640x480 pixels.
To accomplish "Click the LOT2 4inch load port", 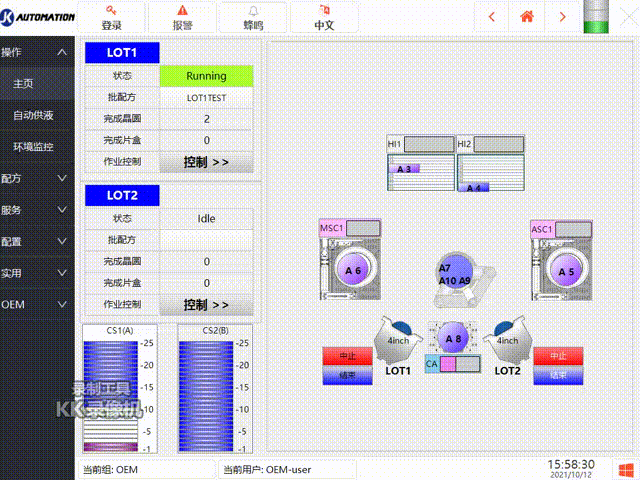I will [508, 340].
